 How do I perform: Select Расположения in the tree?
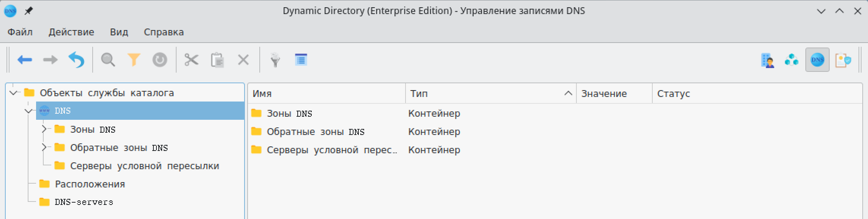click(x=90, y=184)
